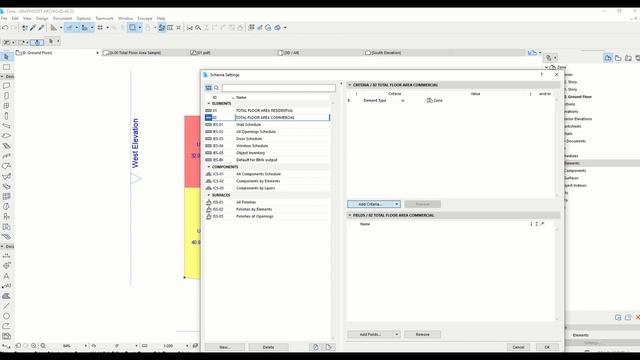The width and height of the screenshot is (640, 360).
Task: Select Element Type criteria row
Action: pos(451,100)
